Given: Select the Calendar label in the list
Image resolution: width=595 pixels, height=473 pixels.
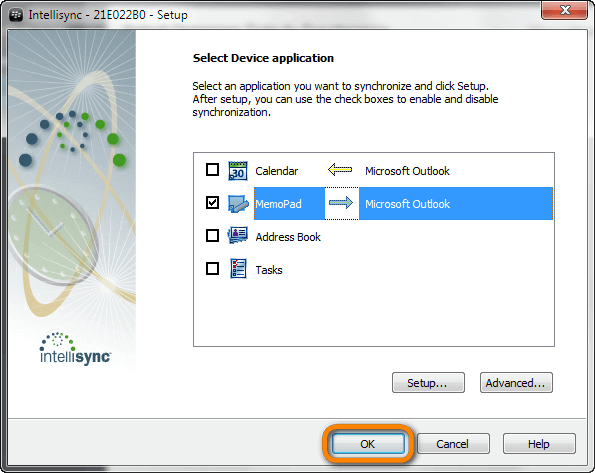Looking at the screenshot, I should coord(277,171).
